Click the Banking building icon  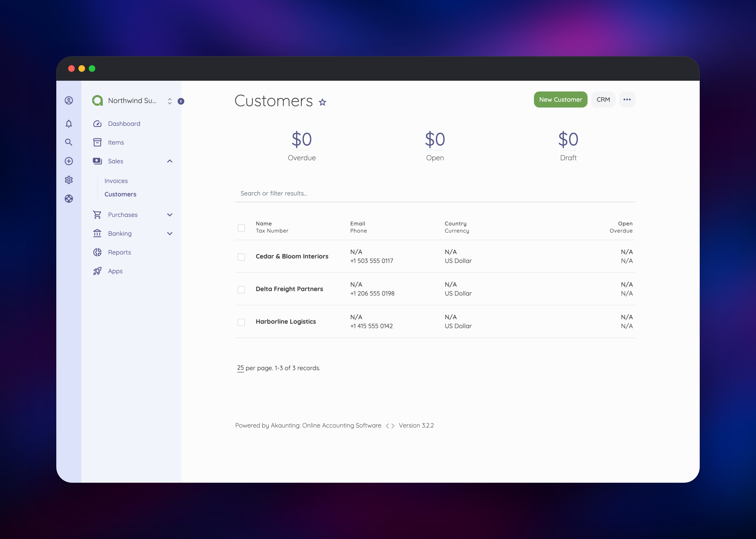pos(97,233)
